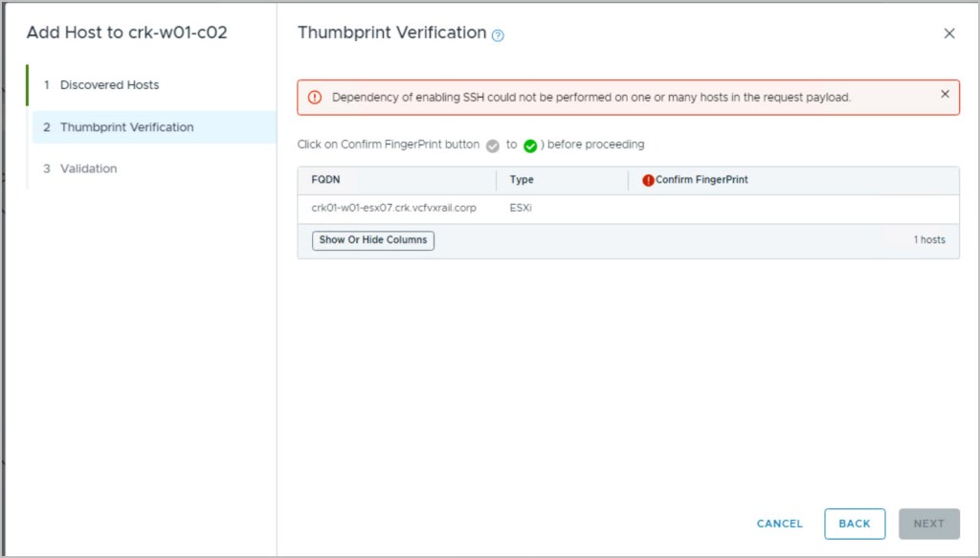The image size is (980, 558).
Task: Click the ESXi type cell
Action: tap(521, 208)
